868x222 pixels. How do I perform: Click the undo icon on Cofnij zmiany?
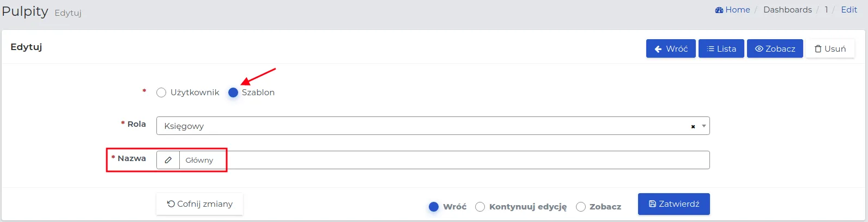pos(171,204)
